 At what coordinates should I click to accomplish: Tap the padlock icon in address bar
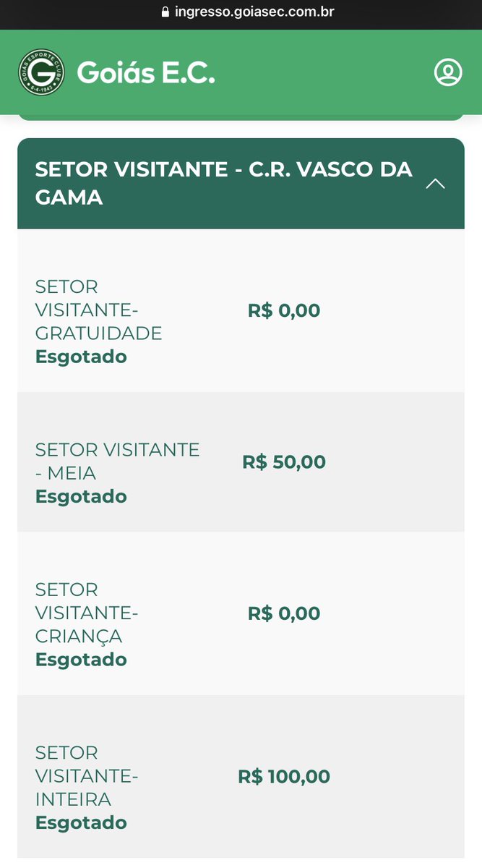[165, 12]
